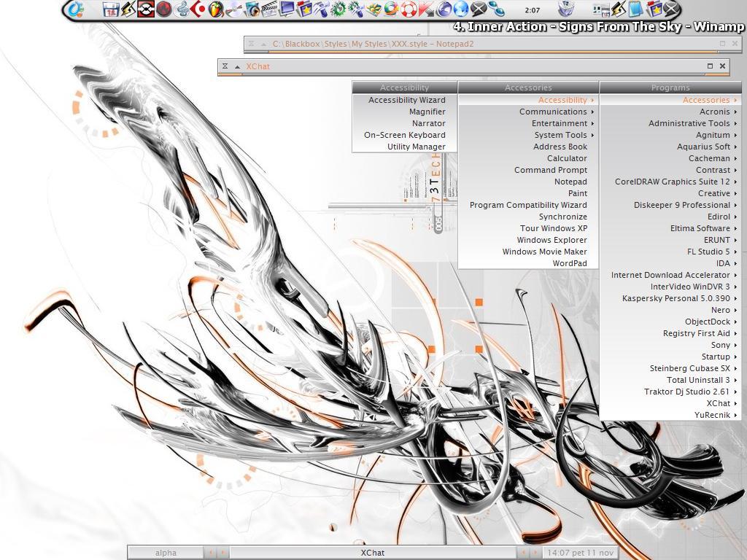
Task: Open Narrator from Accessibility menu
Action: pos(404,123)
